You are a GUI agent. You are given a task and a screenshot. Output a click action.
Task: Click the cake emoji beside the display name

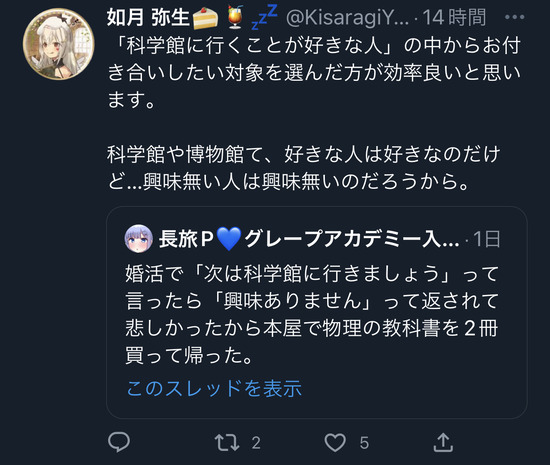point(205,18)
